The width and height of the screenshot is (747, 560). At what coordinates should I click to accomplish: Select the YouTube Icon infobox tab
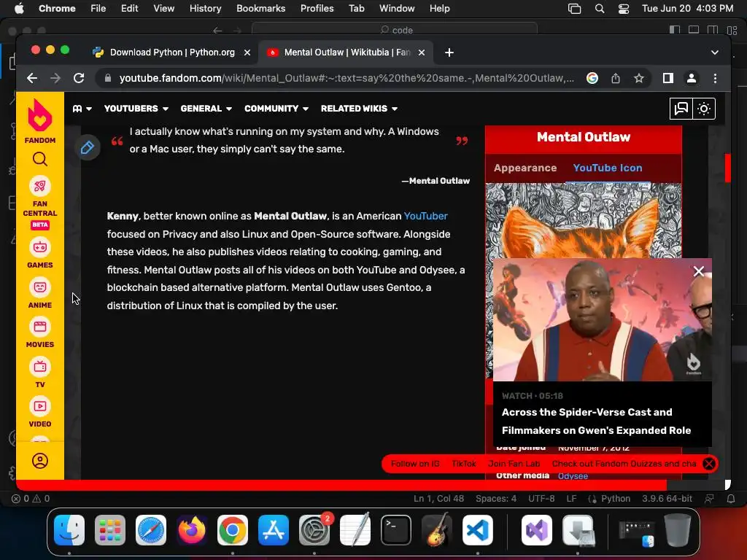coord(608,168)
